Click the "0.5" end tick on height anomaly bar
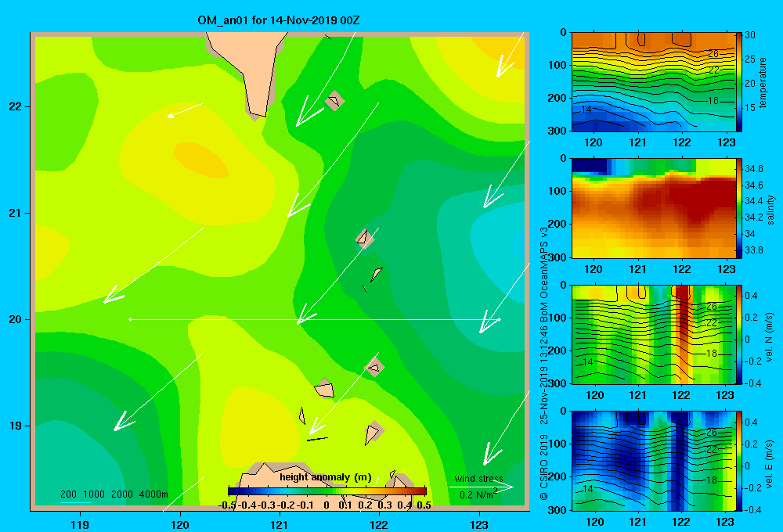783x532 pixels. click(x=424, y=505)
